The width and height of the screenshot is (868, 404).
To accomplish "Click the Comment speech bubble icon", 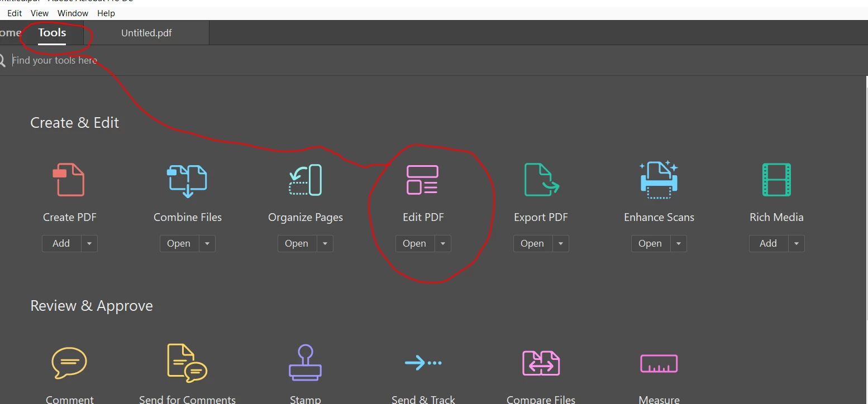I will 69,363.
